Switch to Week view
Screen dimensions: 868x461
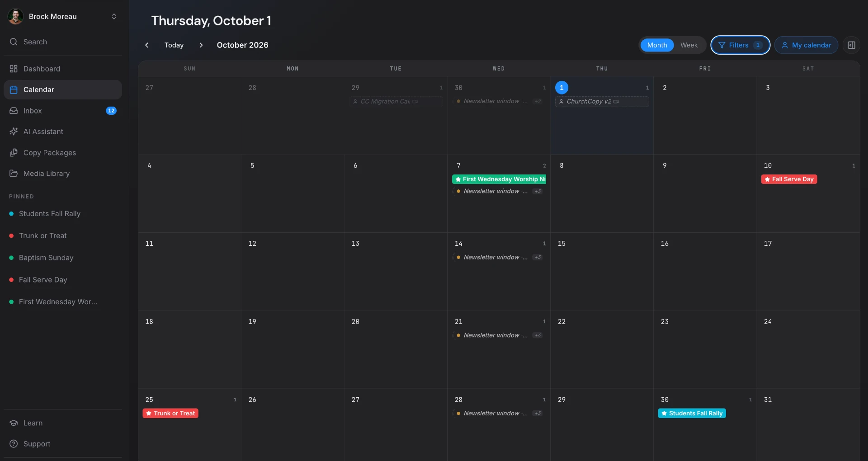coord(689,45)
